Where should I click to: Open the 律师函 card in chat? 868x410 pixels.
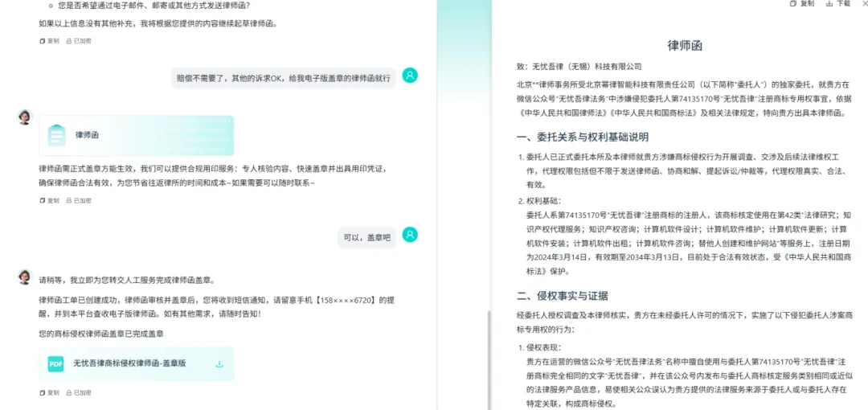click(136, 135)
